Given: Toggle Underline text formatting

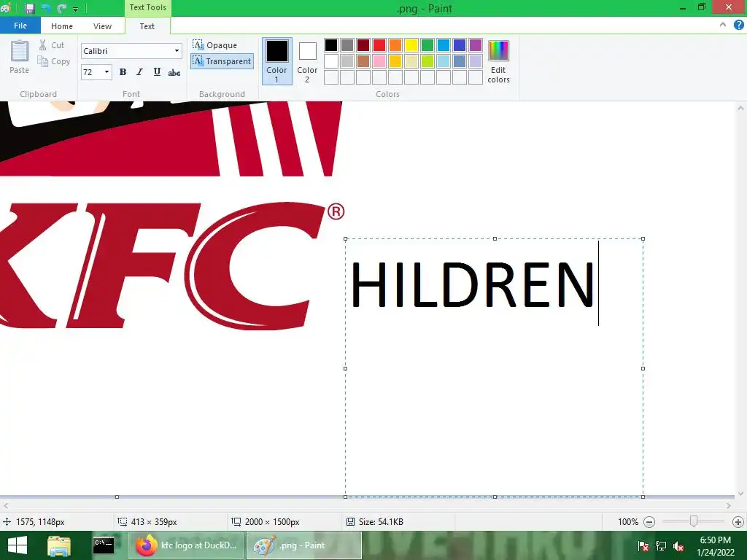Looking at the screenshot, I should point(157,72).
